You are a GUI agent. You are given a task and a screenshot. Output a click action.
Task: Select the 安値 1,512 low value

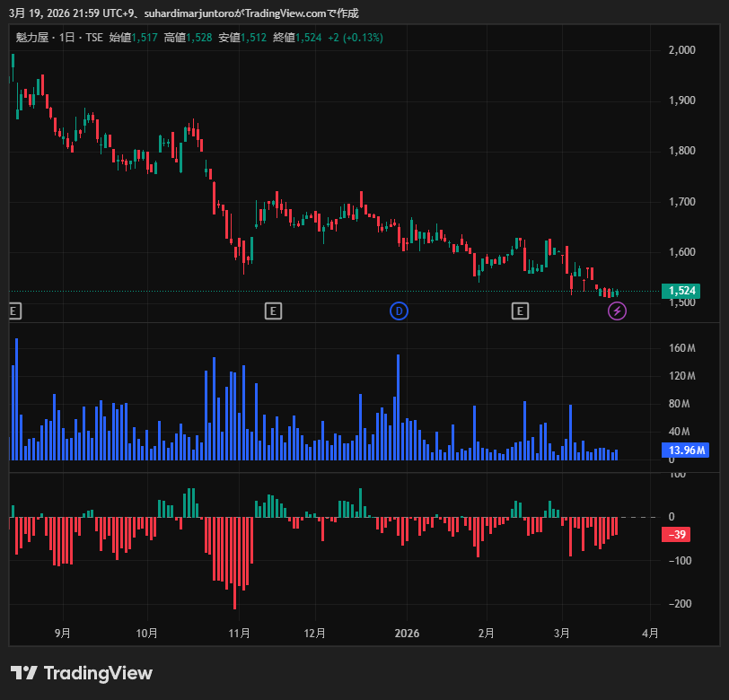[242, 38]
